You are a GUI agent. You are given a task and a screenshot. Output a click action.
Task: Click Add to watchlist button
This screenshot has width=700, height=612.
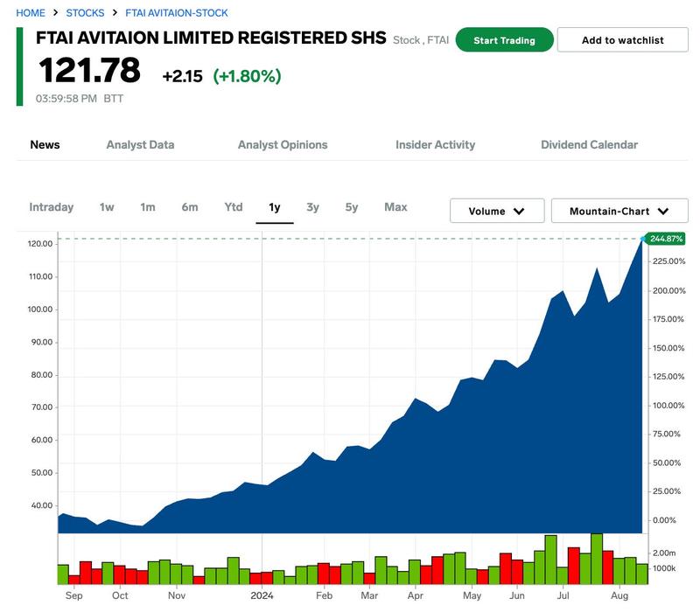622,40
